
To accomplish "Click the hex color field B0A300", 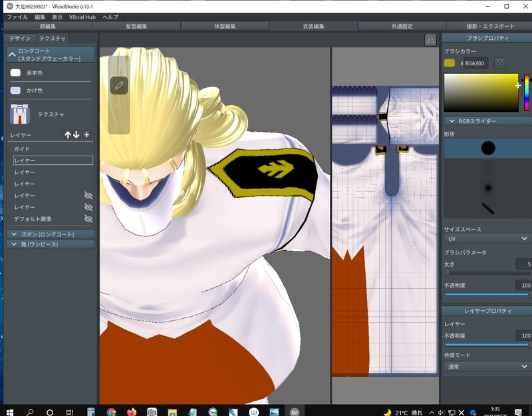I will tap(475, 63).
